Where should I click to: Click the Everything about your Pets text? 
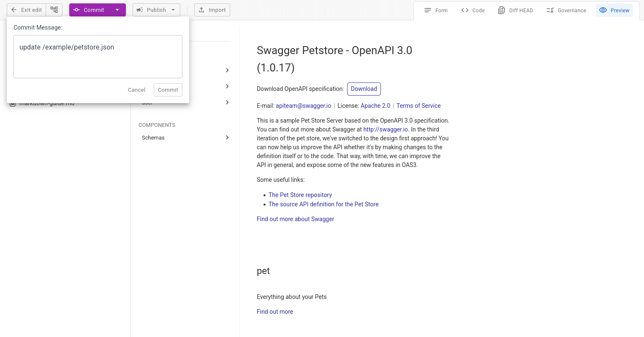[292, 297]
